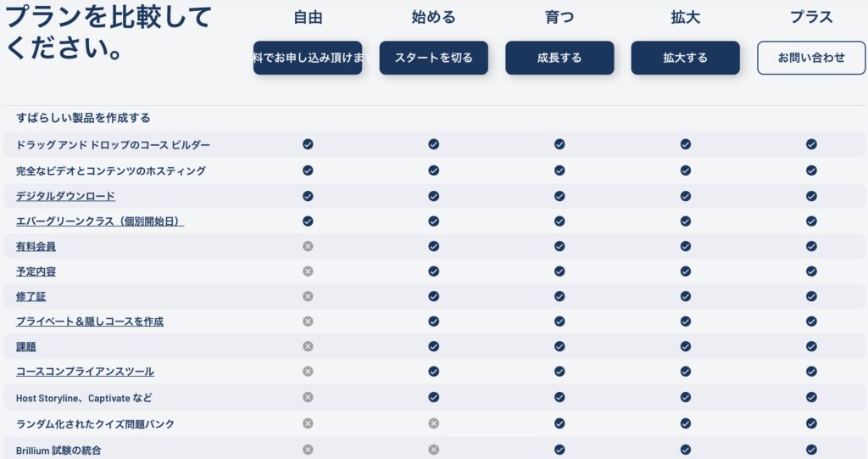The height and width of the screenshot is (459, 868).
Task: Open the コースコンプライアンスツール link
Action: tap(85, 372)
